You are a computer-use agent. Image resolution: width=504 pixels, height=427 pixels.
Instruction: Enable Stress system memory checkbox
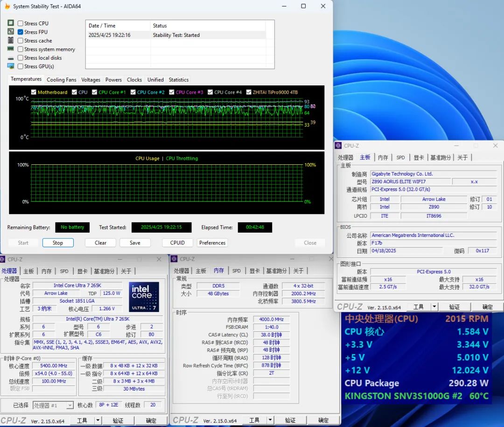pos(20,49)
